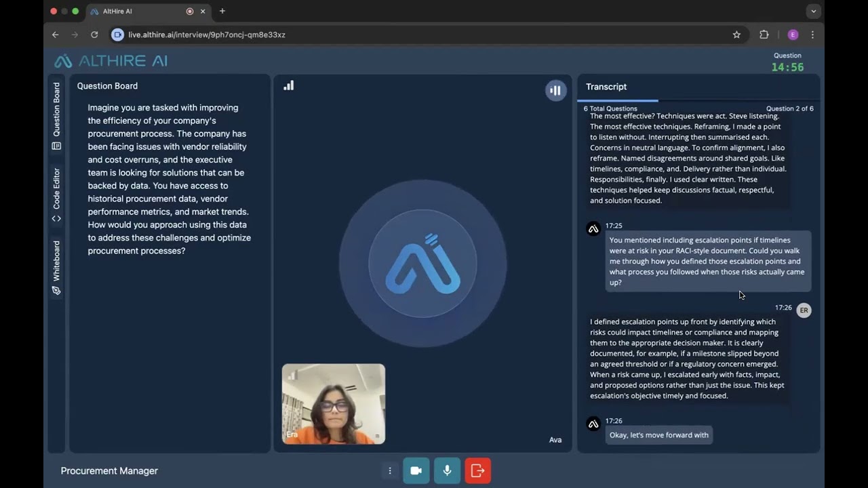Reload the interview page
The image size is (868, 488).
(x=94, y=35)
